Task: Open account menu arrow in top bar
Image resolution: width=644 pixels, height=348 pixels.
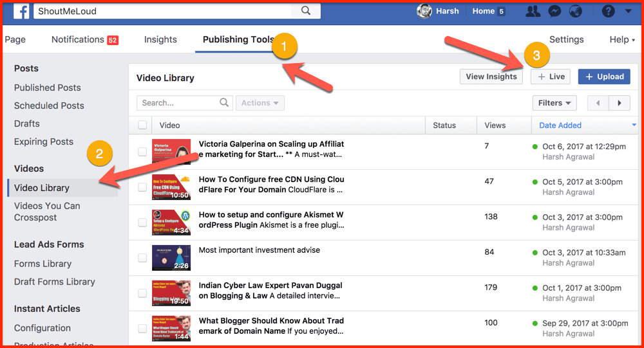Action: (629, 12)
